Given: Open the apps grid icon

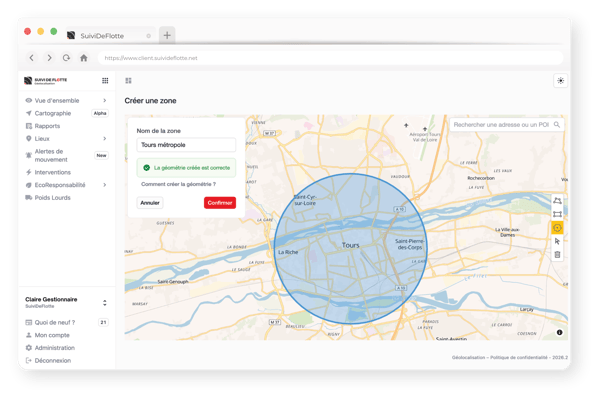Looking at the screenshot, I should [105, 80].
